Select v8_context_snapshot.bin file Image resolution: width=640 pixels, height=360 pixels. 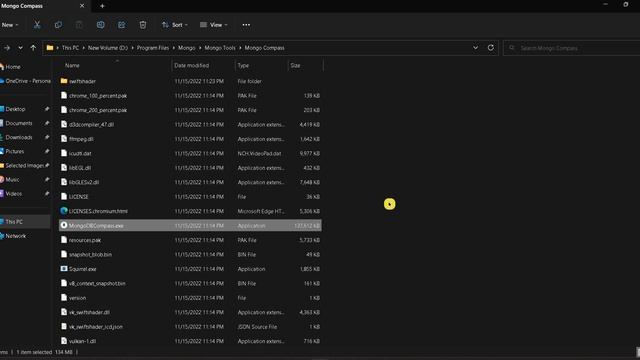pyautogui.click(x=190, y=283)
